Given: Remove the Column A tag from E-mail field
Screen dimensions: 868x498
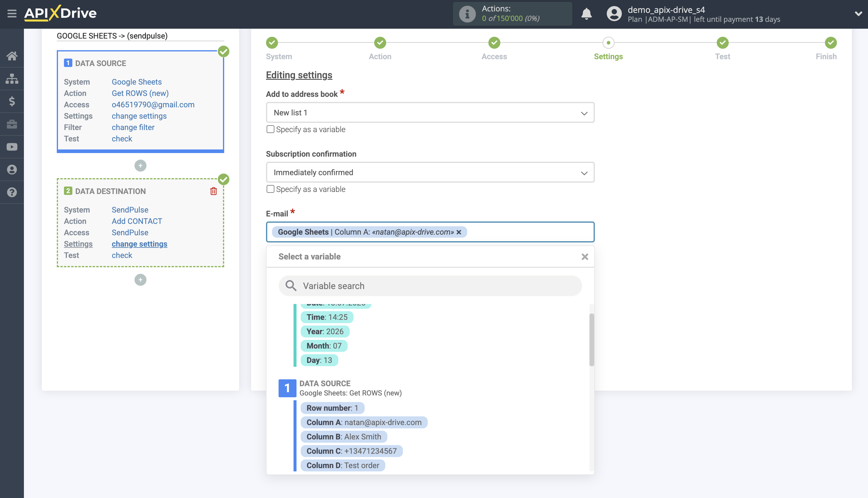Looking at the screenshot, I should [x=459, y=232].
